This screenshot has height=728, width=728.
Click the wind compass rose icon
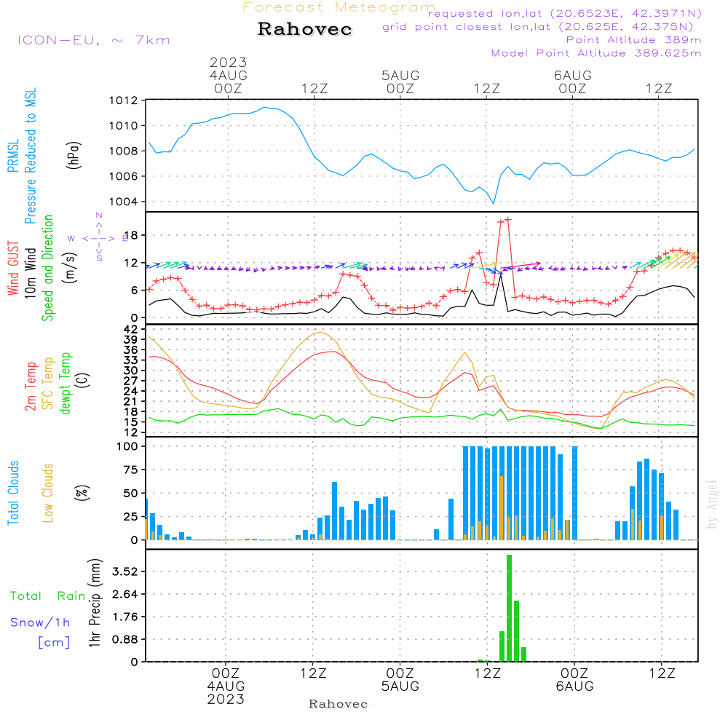coord(99,238)
